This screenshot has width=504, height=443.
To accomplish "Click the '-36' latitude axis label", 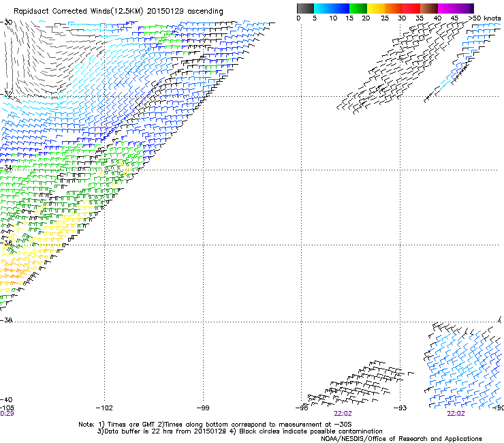I will click(6, 243).
